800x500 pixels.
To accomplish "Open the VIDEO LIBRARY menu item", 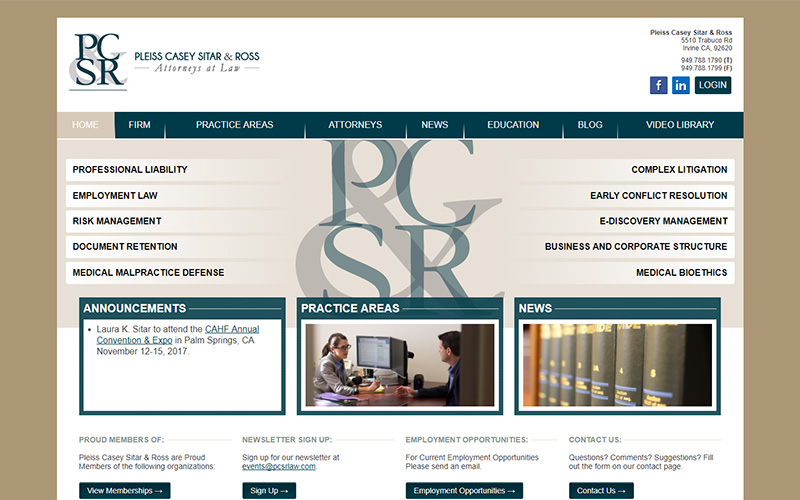I will point(680,125).
